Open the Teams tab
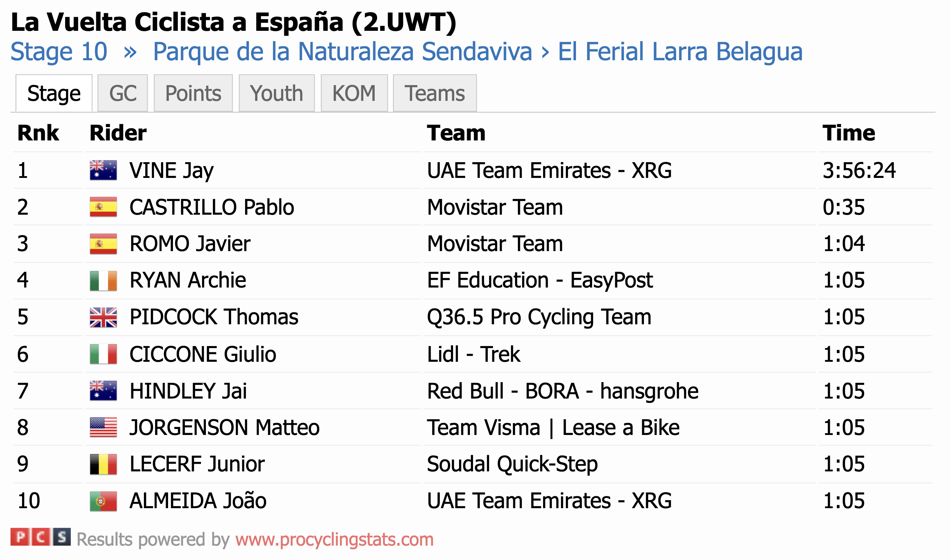951x560 pixels. point(435,93)
